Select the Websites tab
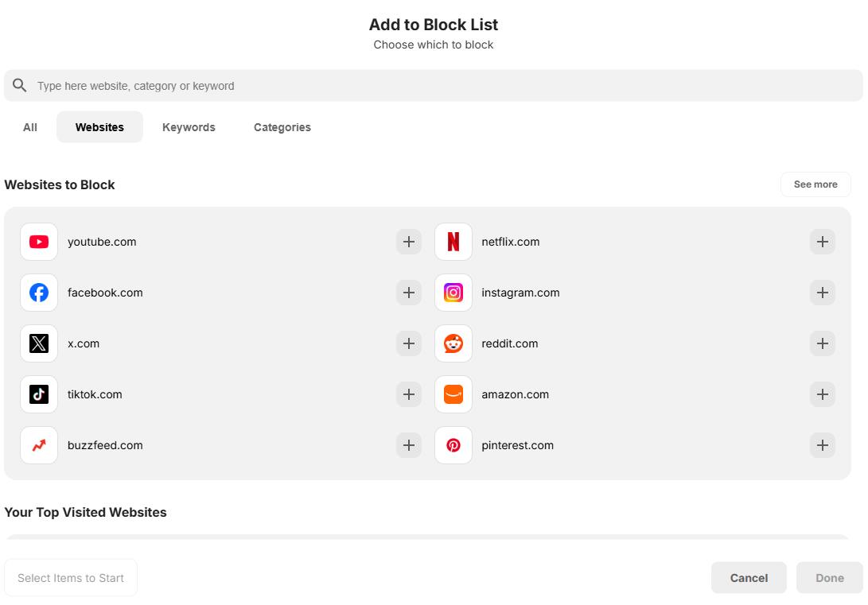Screen dimensions: 868x605 point(99,127)
